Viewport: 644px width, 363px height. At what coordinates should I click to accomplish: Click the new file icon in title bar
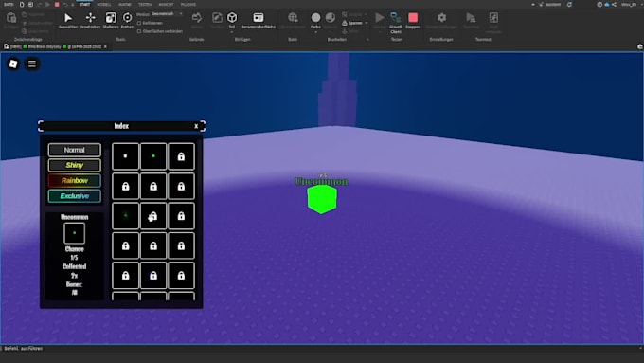tap(22, 4)
